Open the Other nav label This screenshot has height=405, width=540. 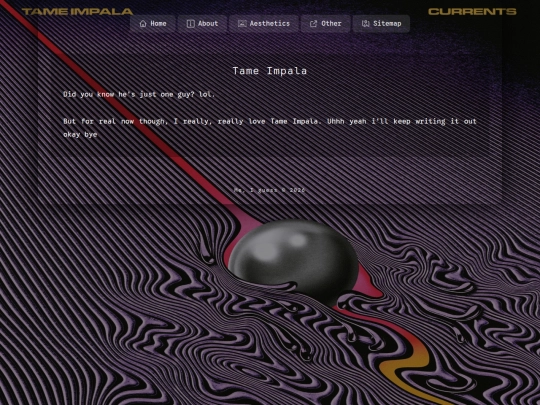point(331,24)
